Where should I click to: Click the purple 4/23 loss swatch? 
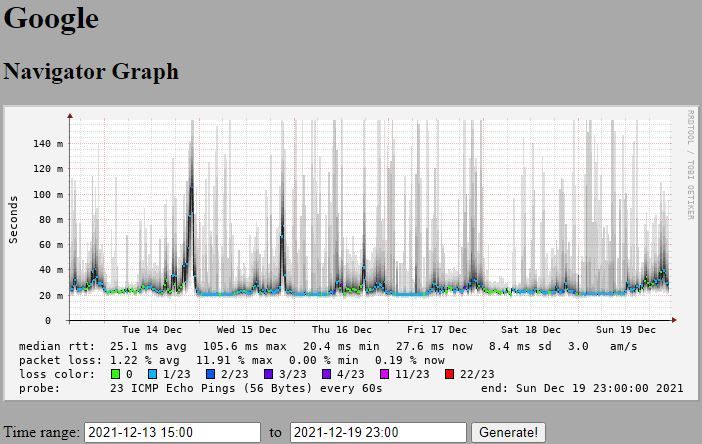coord(326,374)
